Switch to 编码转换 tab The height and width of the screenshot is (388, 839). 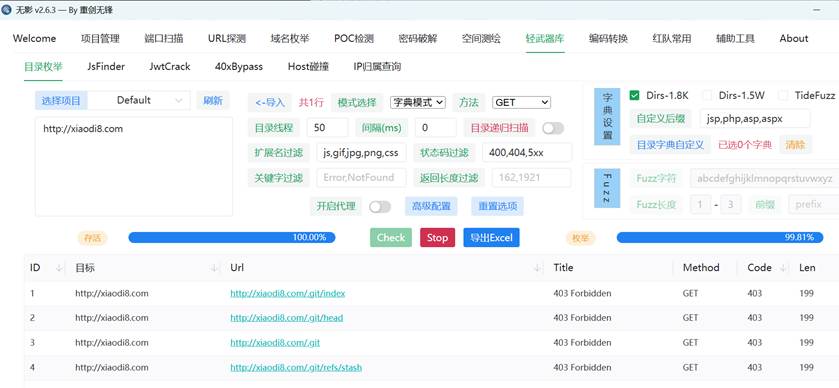(608, 39)
